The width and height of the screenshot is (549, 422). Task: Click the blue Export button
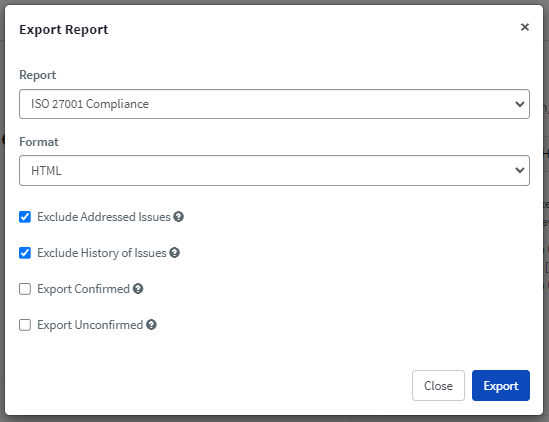[x=501, y=385]
